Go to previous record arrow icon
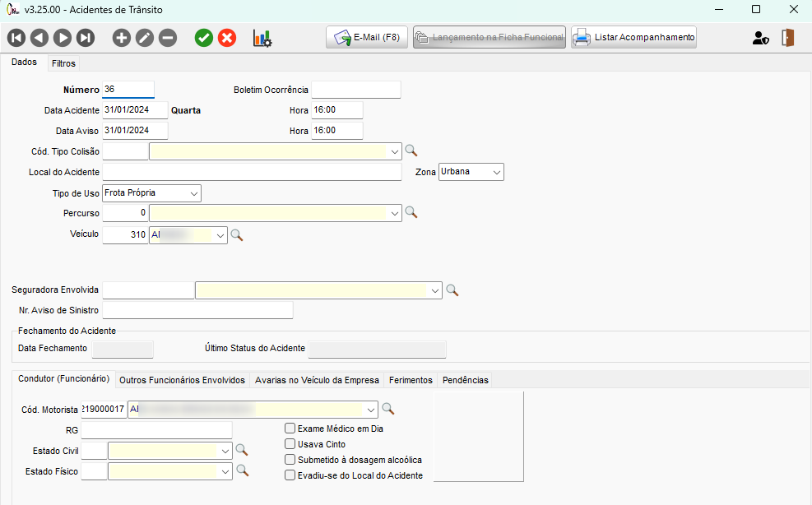Viewport: 812px width, 505px height. pyautogui.click(x=39, y=38)
